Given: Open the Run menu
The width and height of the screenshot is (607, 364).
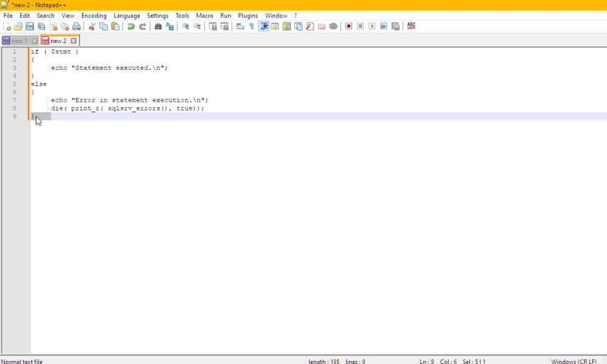Looking at the screenshot, I should pos(226,16).
